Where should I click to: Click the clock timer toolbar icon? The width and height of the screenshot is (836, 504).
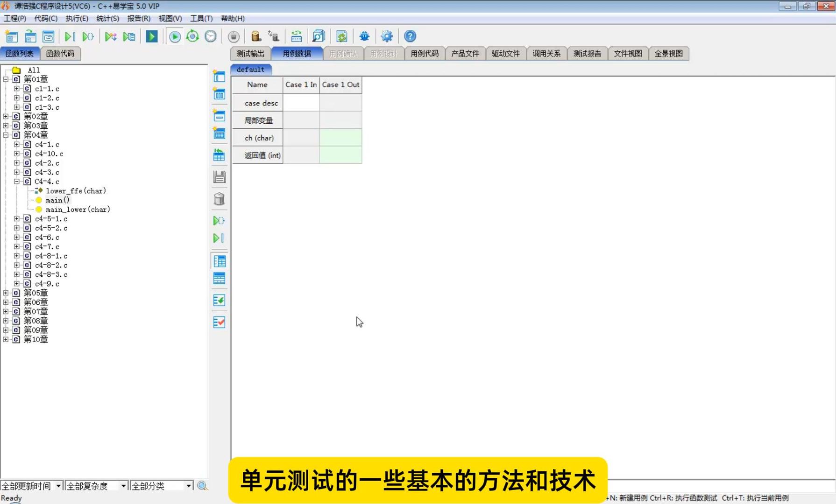(x=211, y=36)
